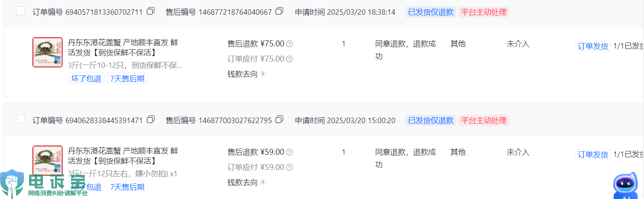The height and width of the screenshot is (199, 644).
Task: Open help icon beside 订单应付 ¥75.00
Action: click(x=289, y=59)
